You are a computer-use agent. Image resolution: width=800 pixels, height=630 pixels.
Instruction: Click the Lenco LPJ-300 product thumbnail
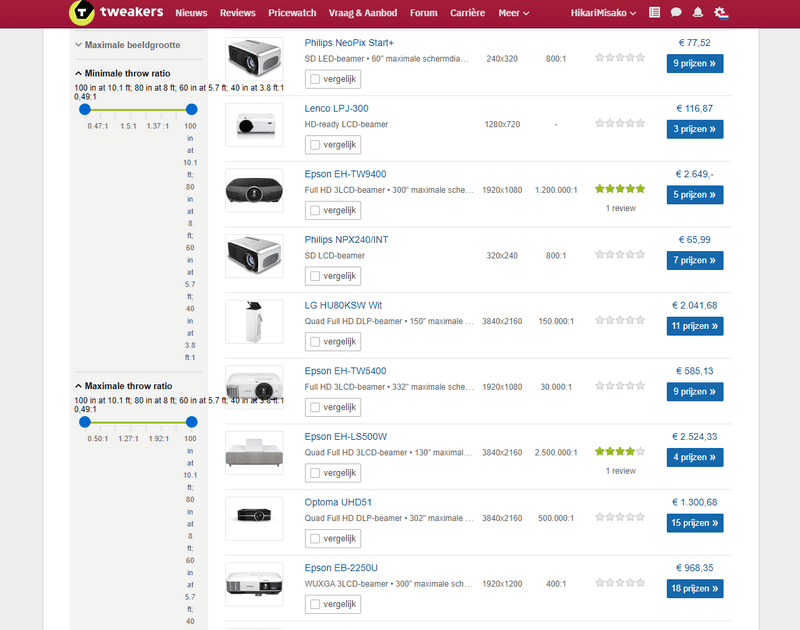[x=254, y=125]
